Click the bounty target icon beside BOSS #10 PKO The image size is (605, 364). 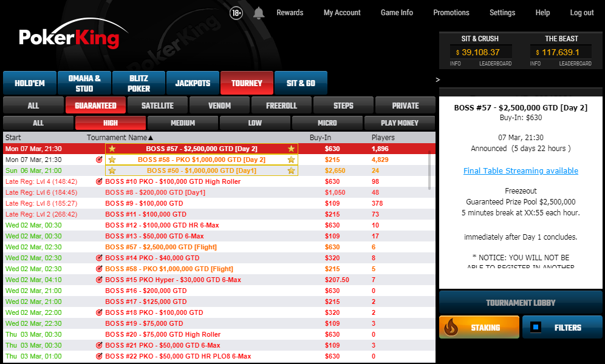coord(99,181)
